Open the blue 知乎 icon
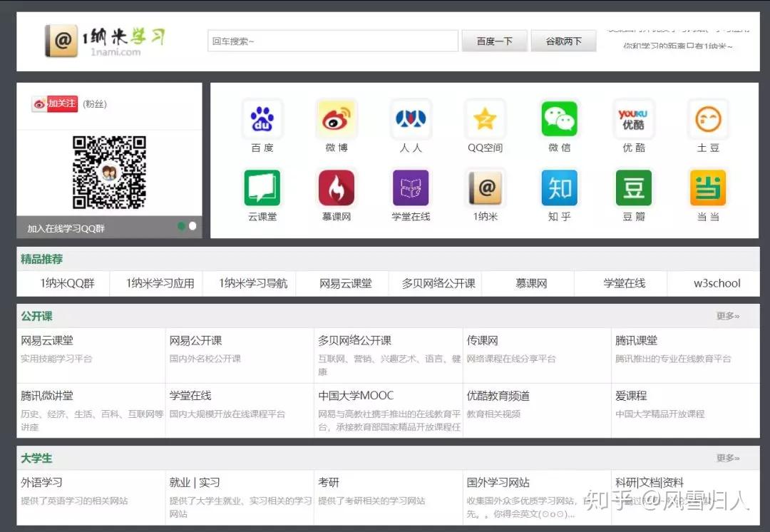770x532 pixels. pos(560,188)
